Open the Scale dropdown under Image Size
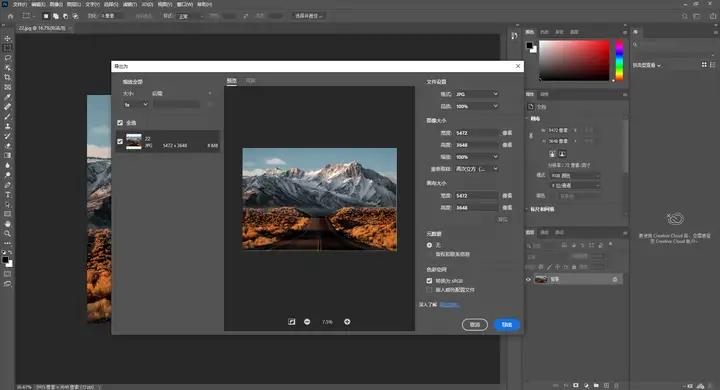Viewport: 720px width, 390px height. click(x=476, y=157)
